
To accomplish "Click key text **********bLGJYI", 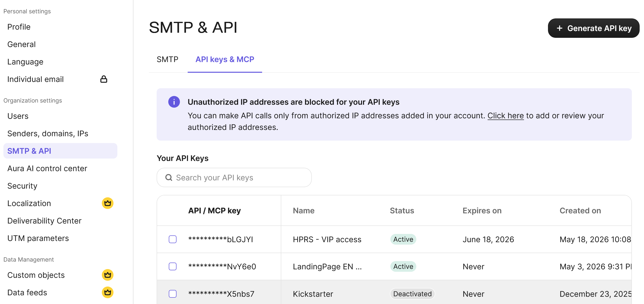I will tap(220, 240).
